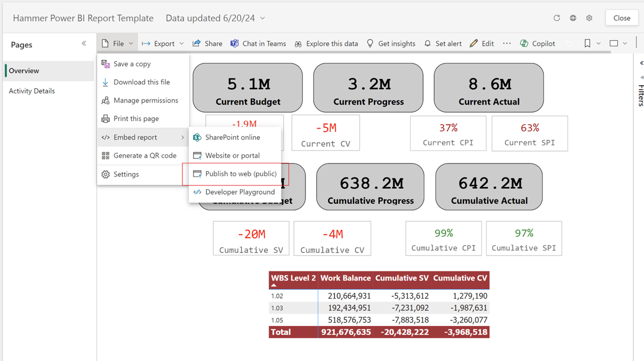Select Embed report menu item
Viewport: 644px width, 361px height.
pos(143,137)
